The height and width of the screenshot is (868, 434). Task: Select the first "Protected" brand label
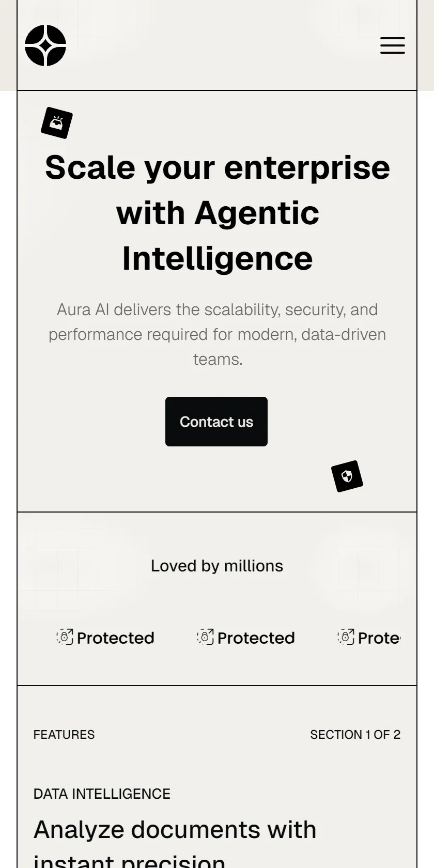point(115,638)
